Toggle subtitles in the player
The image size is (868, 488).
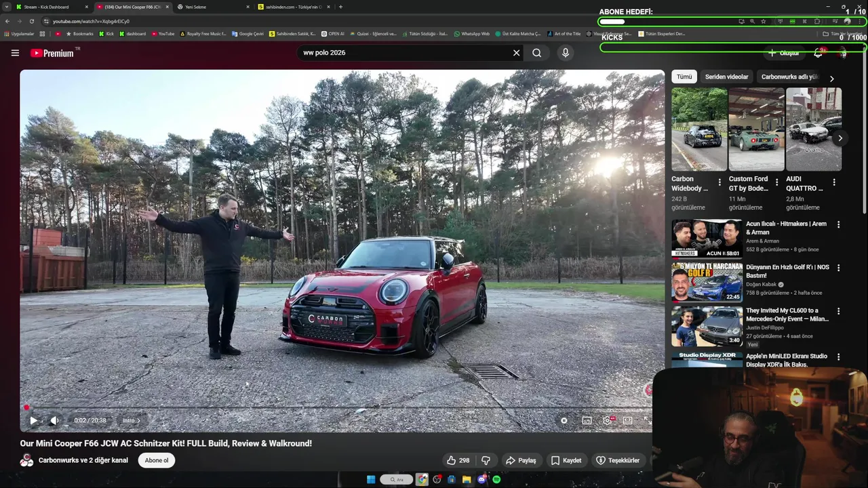(x=587, y=420)
